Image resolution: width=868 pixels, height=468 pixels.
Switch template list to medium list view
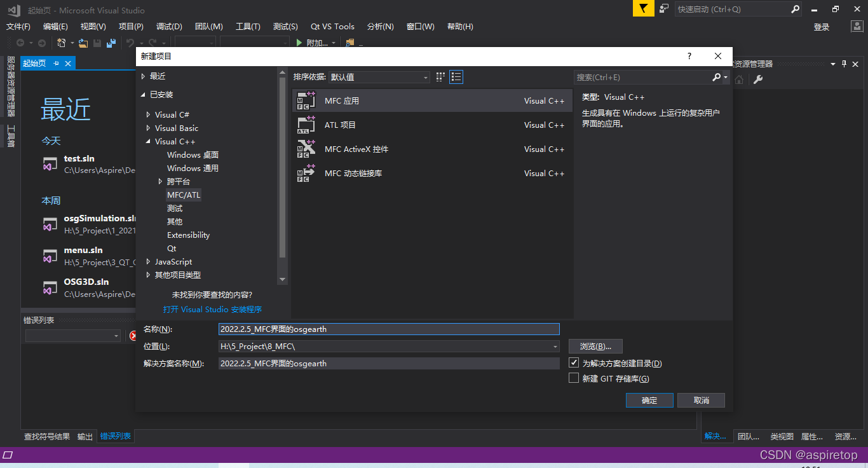coord(456,77)
